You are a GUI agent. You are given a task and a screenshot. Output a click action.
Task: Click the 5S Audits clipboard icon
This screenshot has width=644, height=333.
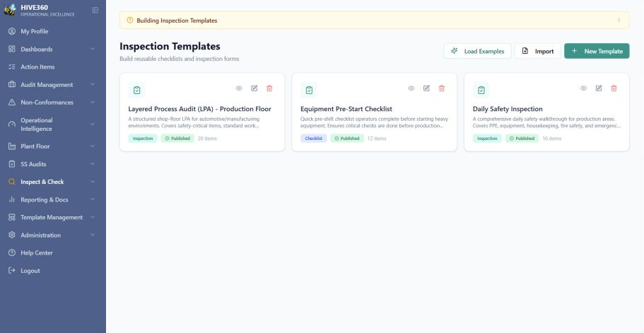tap(12, 164)
